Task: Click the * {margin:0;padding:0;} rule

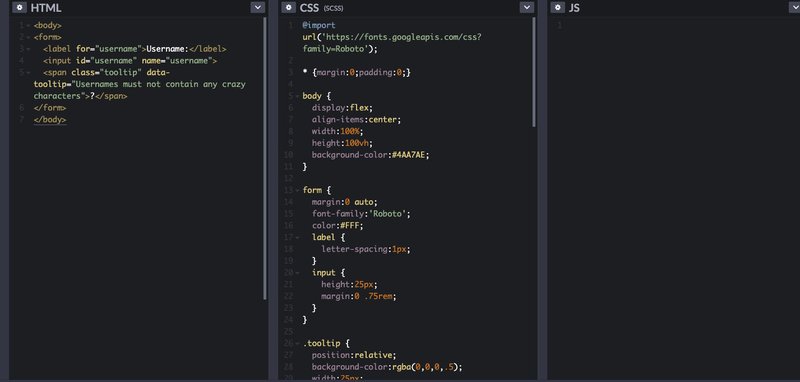Action: coord(357,72)
